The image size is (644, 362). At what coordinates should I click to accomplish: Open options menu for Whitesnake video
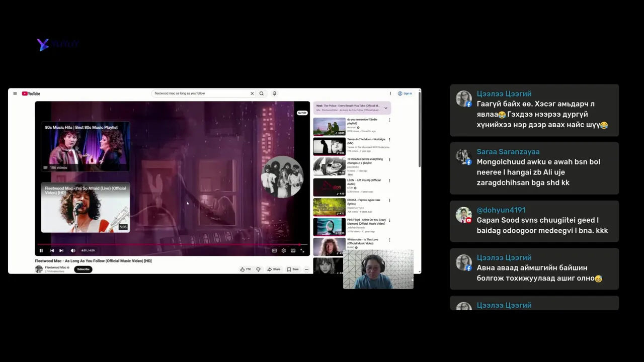[x=389, y=240]
